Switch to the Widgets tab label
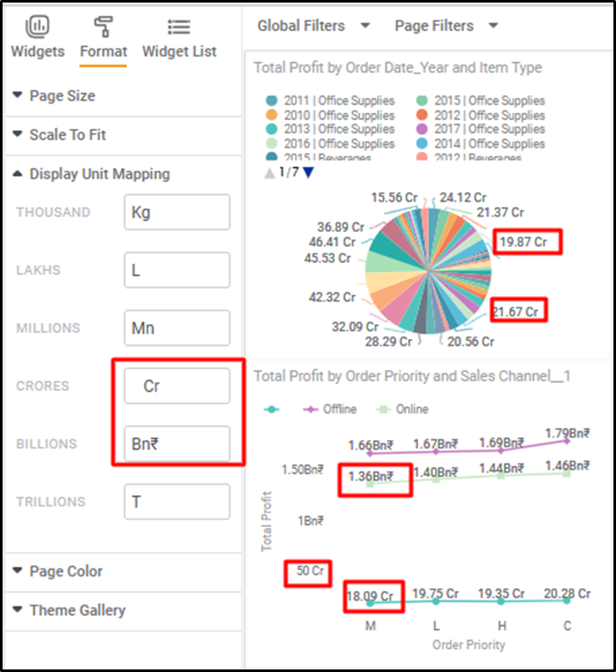This screenshot has height=672, width=616. click(38, 52)
